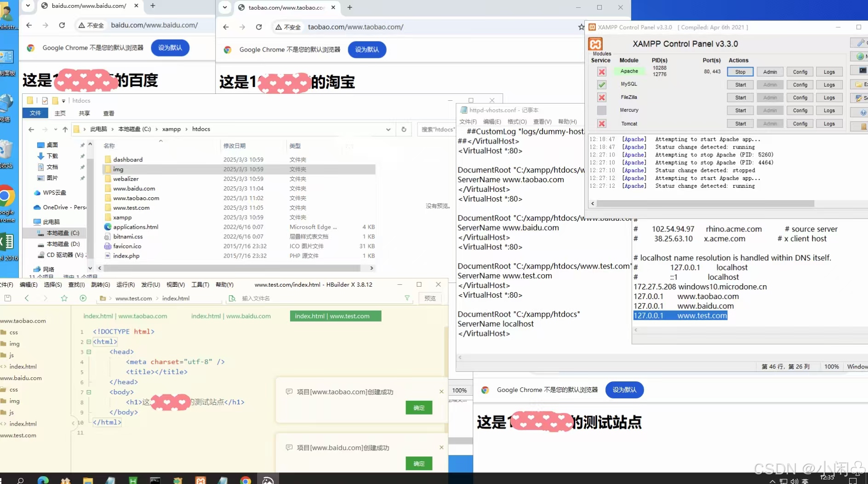Select the www.baidu.com folder in htdocs
Viewport: 868px width, 484px height.
coord(134,189)
